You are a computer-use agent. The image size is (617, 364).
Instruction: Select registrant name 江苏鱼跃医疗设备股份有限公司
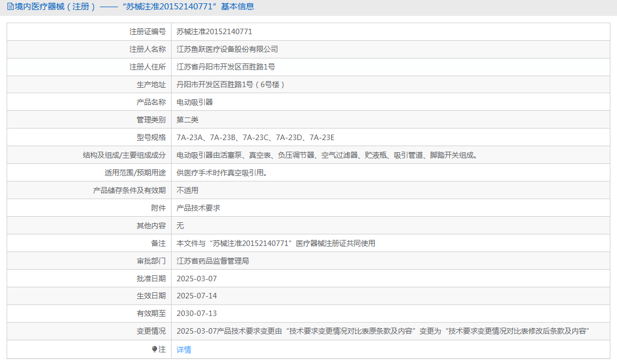click(227, 49)
